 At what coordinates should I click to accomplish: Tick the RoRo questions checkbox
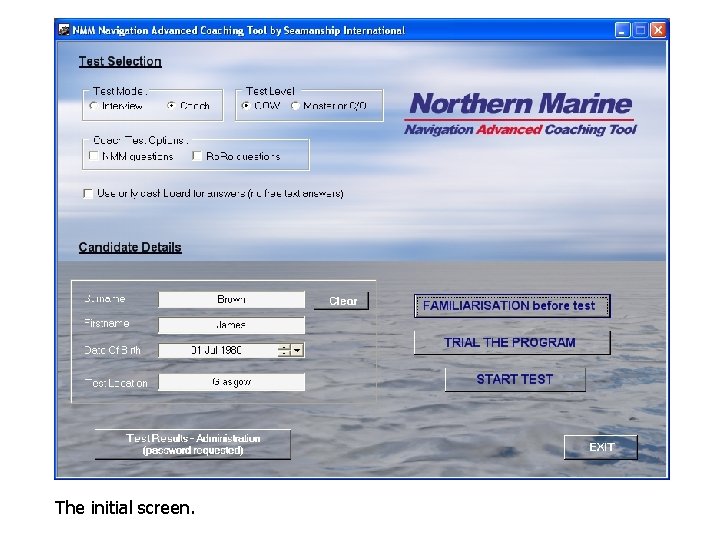point(197,156)
